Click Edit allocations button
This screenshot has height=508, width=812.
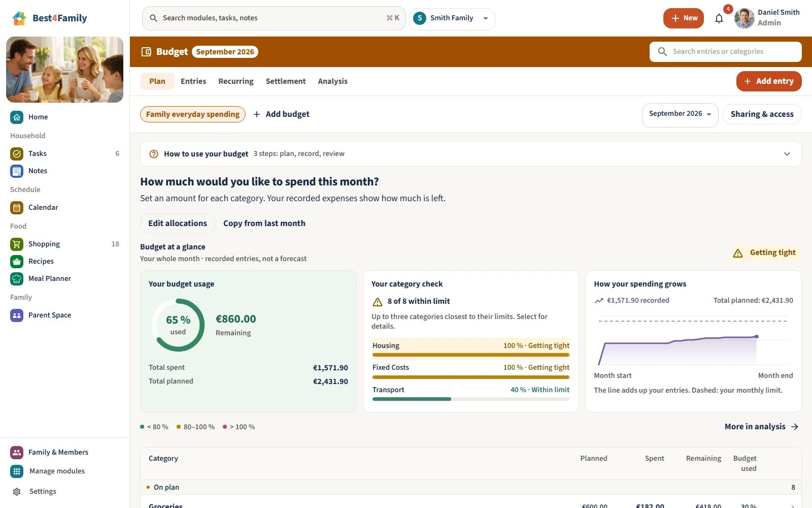pyautogui.click(x=178, y=224)
